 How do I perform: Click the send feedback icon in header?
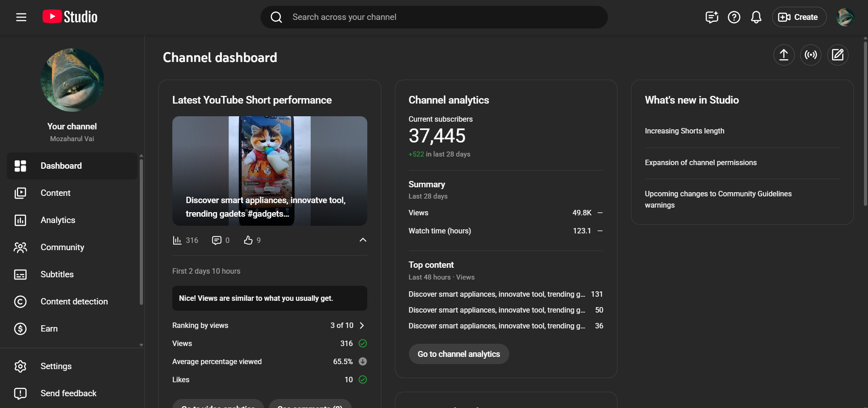tap(711, 17)
